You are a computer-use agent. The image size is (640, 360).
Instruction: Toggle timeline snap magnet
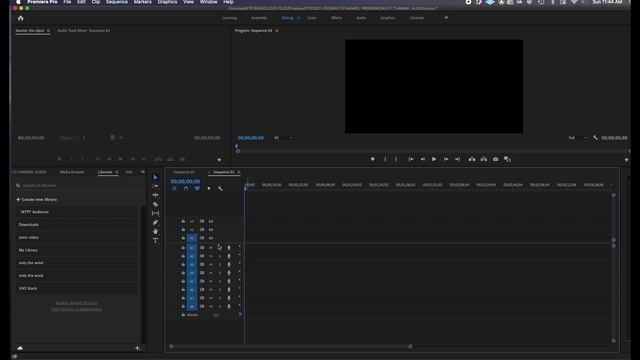point(186,189)
